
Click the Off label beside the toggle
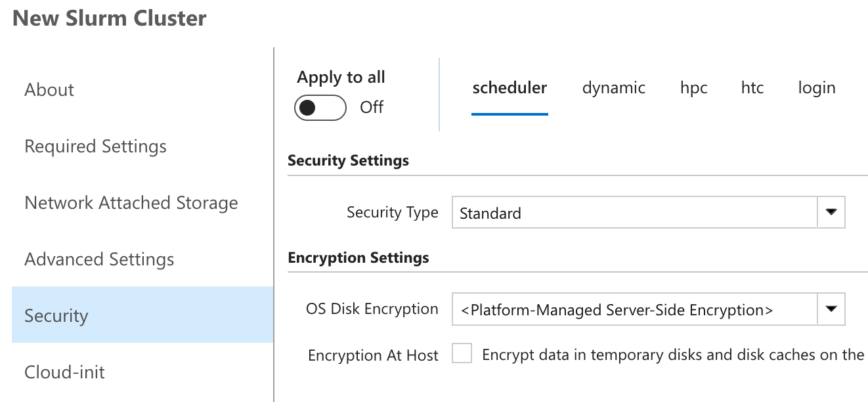point(372,108)
